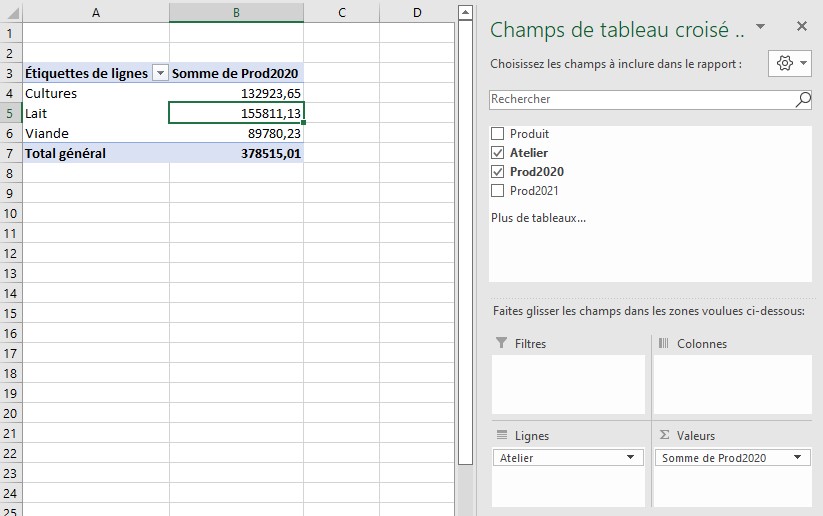Click the Valeurs sigma icon
The image size is (823, 516).
[x=664, y=435]
